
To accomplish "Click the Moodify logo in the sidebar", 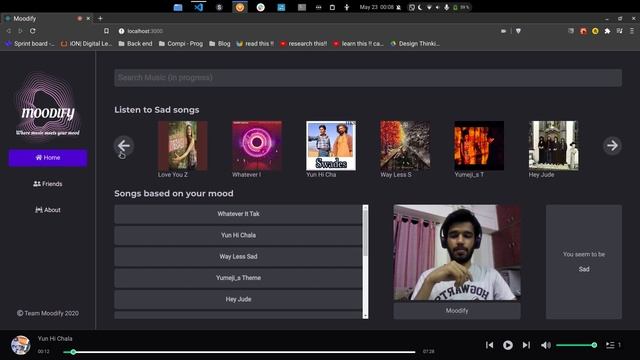I will pos(48,107).
